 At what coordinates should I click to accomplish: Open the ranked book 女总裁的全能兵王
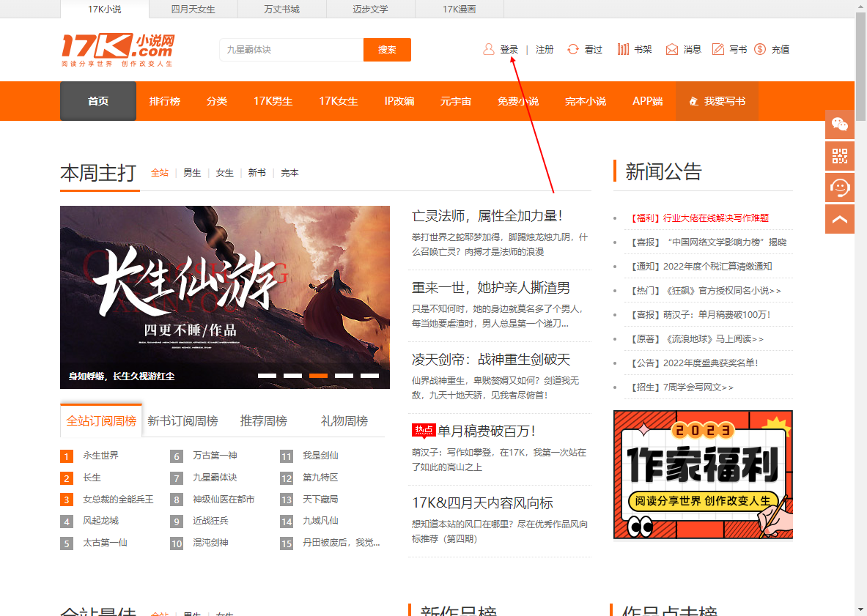(x=118, y=500)
